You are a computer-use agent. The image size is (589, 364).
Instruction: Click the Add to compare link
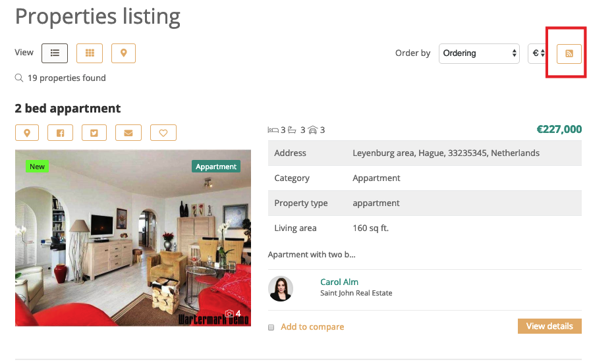tap(312, 326)
